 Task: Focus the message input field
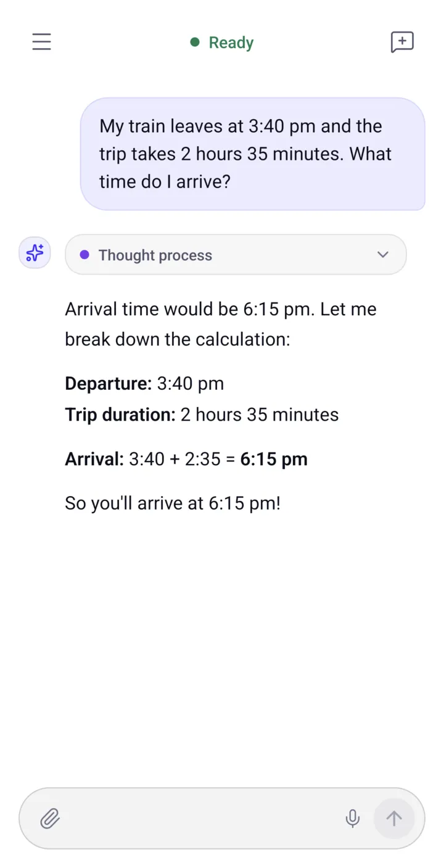pyautogui.click(x=203, y=819)
